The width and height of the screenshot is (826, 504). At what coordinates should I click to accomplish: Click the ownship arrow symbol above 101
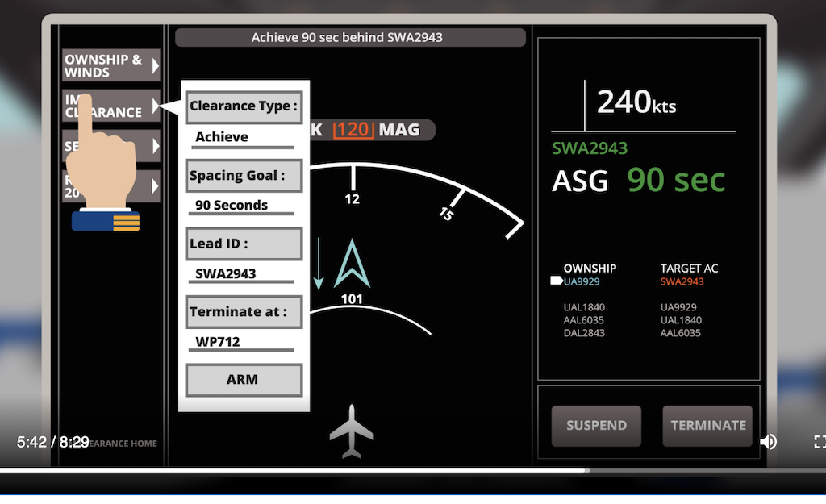point(352,264)
